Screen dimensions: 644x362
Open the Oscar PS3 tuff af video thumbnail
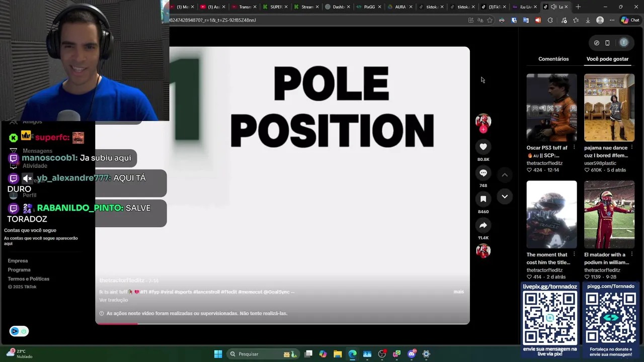[x=551, y=108]
